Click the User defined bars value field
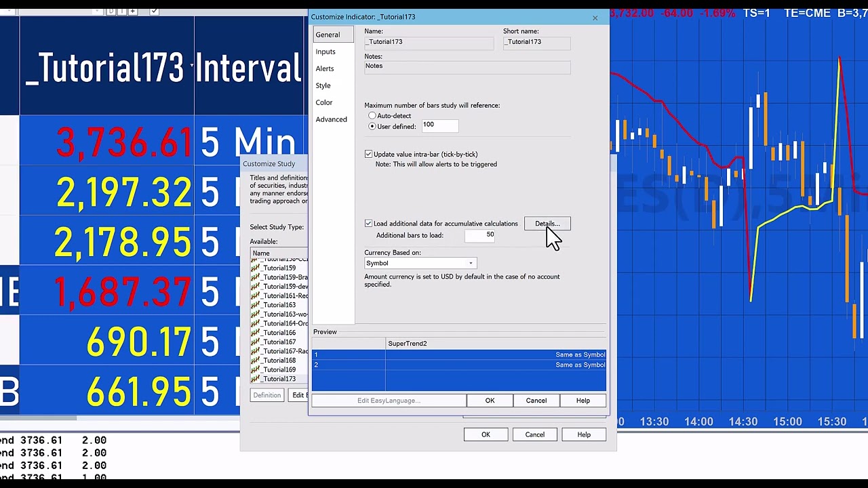Screen dimensions: 868x488 439,125
